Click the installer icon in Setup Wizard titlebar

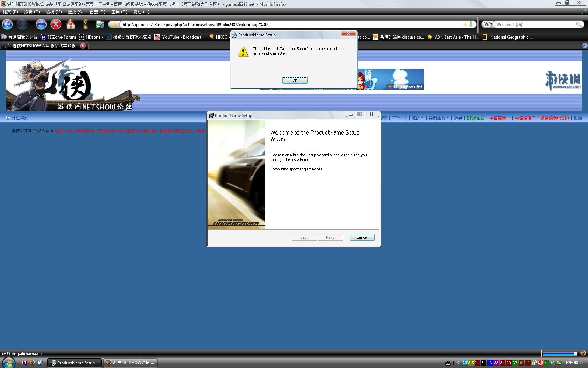pos(211,115)
